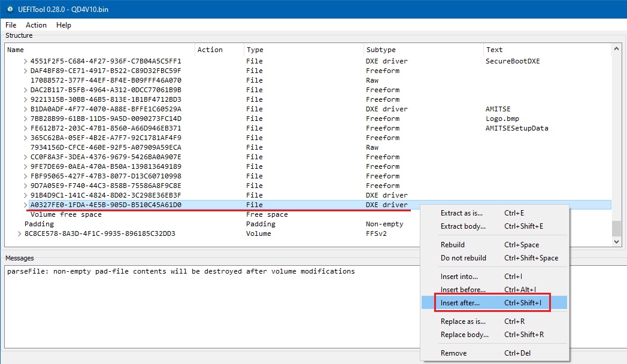Select the 8C8CE578-8A3D-4F1C volume name
Viewport: 627px width, 364px height.
[x=100, y=233]
